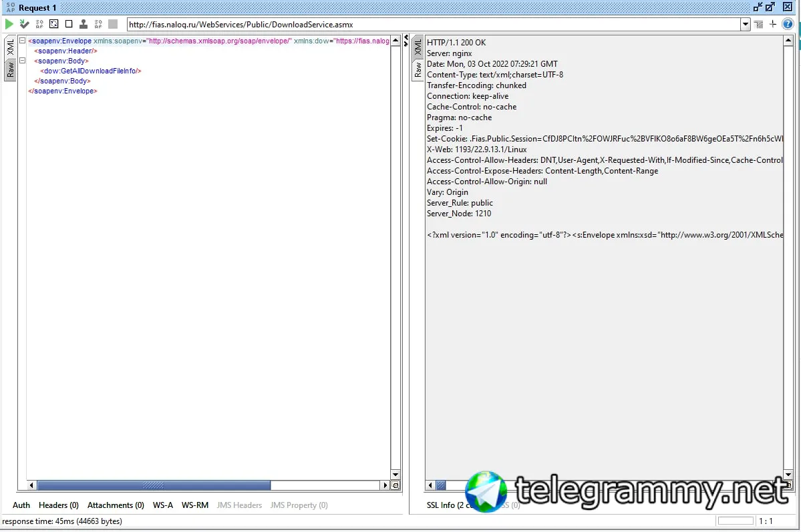
Task: Click the Expires: -1 line
Action: pos(444,128)
